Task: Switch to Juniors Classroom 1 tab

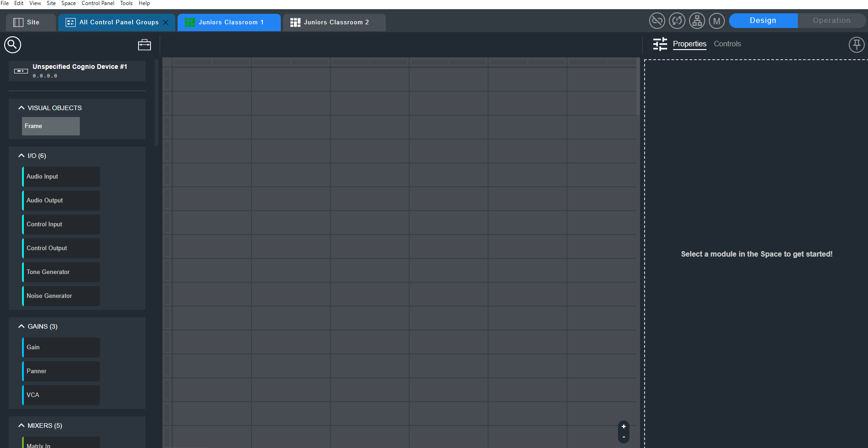Action: coord(229,22)
